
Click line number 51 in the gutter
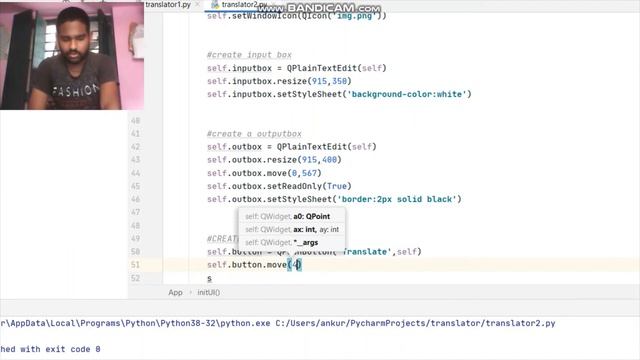[x=135, y=265]
